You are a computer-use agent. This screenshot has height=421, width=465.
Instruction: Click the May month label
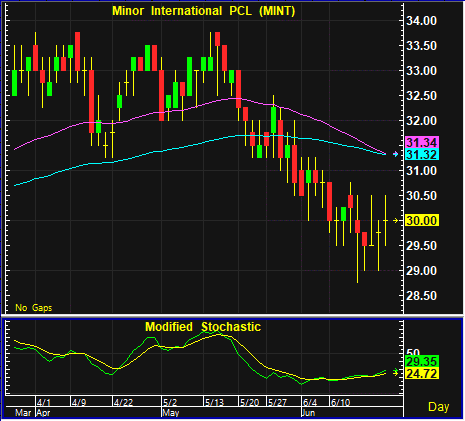coord(171,413)
